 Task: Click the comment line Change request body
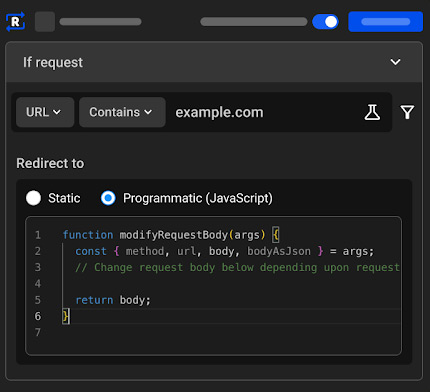(237, 267)
